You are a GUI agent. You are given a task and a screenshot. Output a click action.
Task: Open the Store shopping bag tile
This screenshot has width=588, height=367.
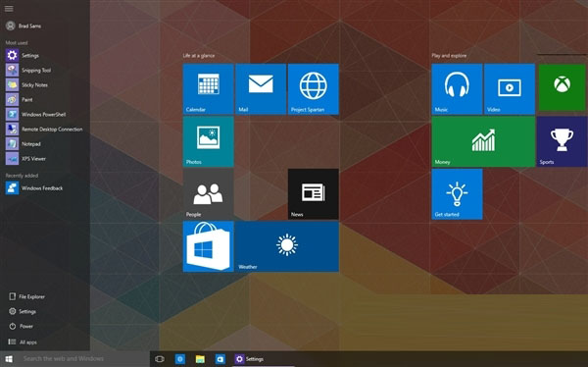tap(208, 246)
